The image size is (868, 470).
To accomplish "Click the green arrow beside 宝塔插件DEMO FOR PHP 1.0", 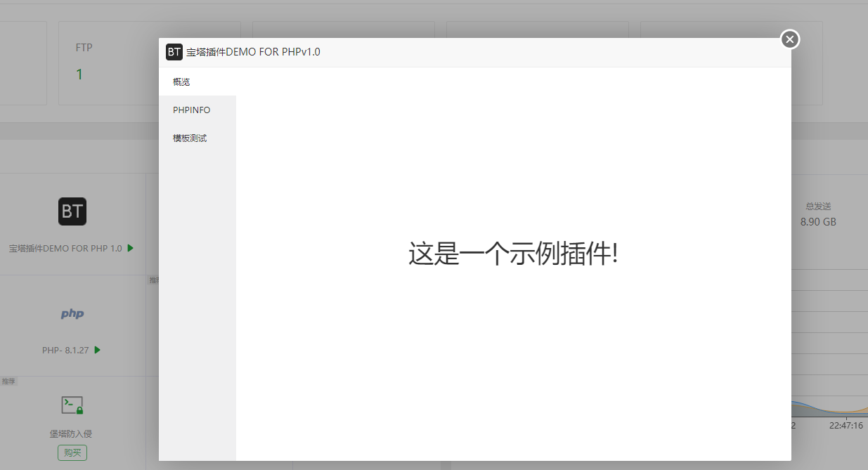I will click(x=131, y=248).
